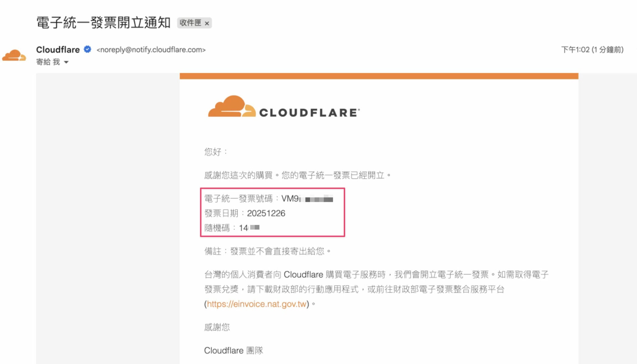The image size is (637, 364).
Task: Click the 收件匣 inbox label chip
Action: pos(190,23)
